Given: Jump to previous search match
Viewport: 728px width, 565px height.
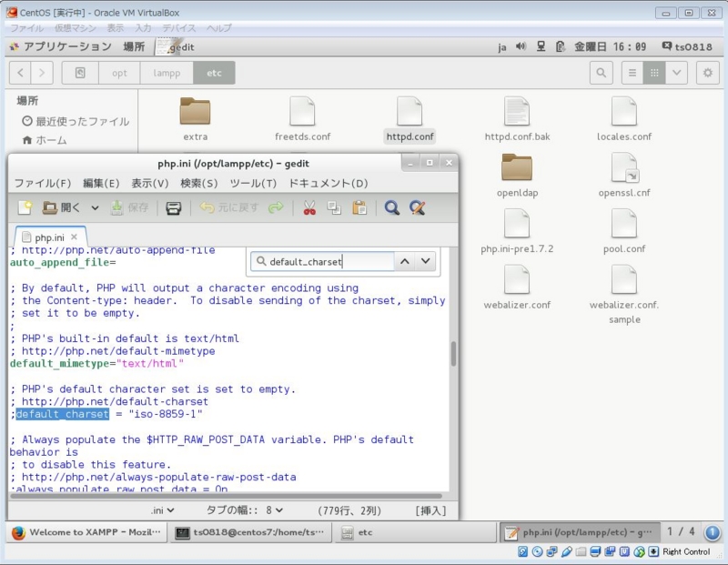Looking at the screenshot, I should [x=404, y=261].
